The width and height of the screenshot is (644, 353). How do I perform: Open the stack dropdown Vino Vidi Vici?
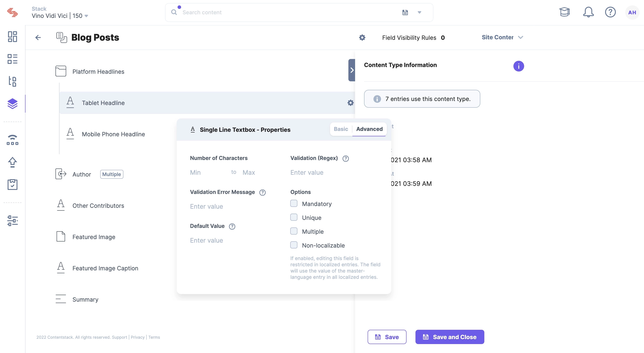point(60,16)
